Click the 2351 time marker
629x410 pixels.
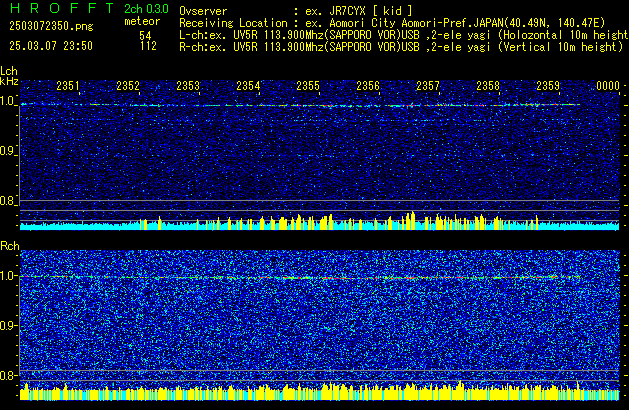[68, 86]
